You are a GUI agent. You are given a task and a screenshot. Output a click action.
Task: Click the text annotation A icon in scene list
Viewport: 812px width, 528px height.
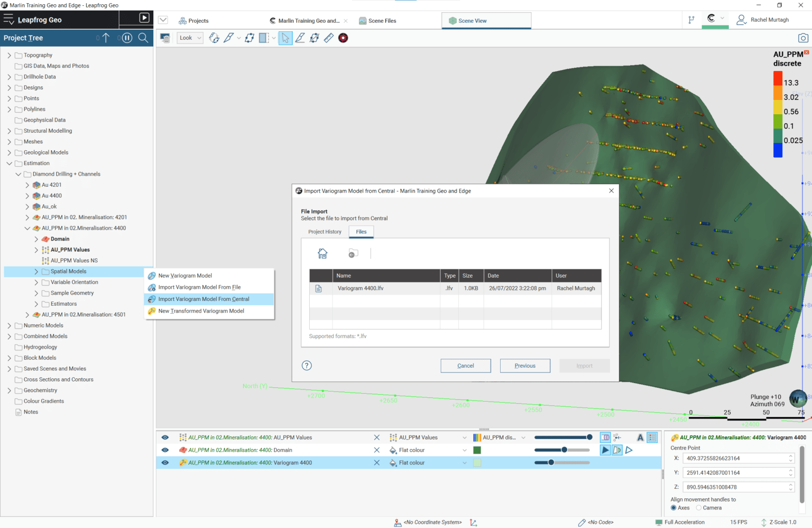[640, 438]
